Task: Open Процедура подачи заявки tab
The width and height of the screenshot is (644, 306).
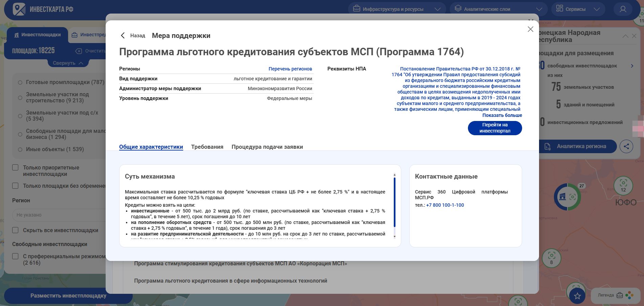Action: pyautogui.click(x=267, y=147)
